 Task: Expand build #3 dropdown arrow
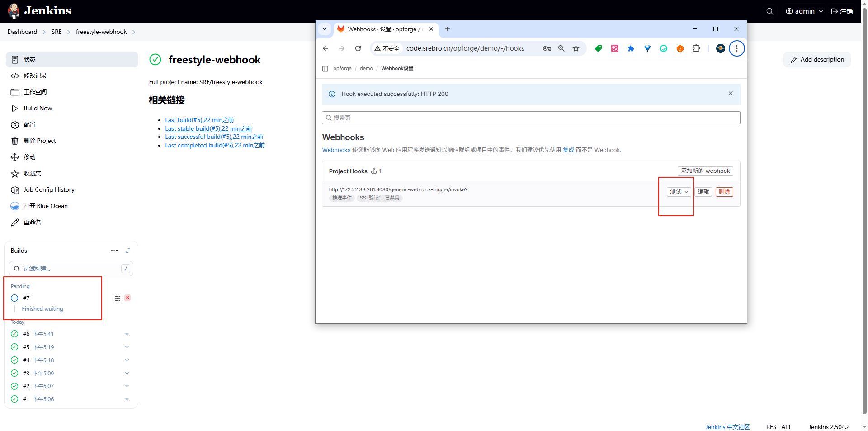127,374
